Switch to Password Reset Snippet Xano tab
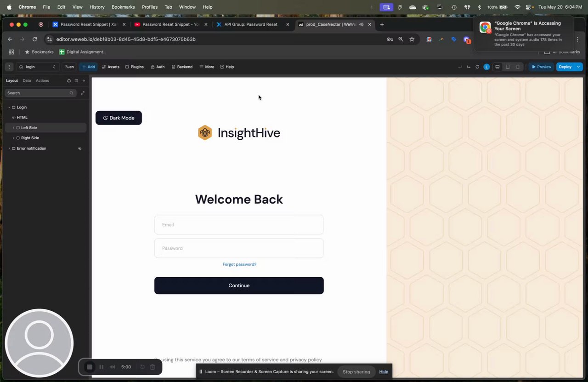588x382 pixels. (89, 24)
